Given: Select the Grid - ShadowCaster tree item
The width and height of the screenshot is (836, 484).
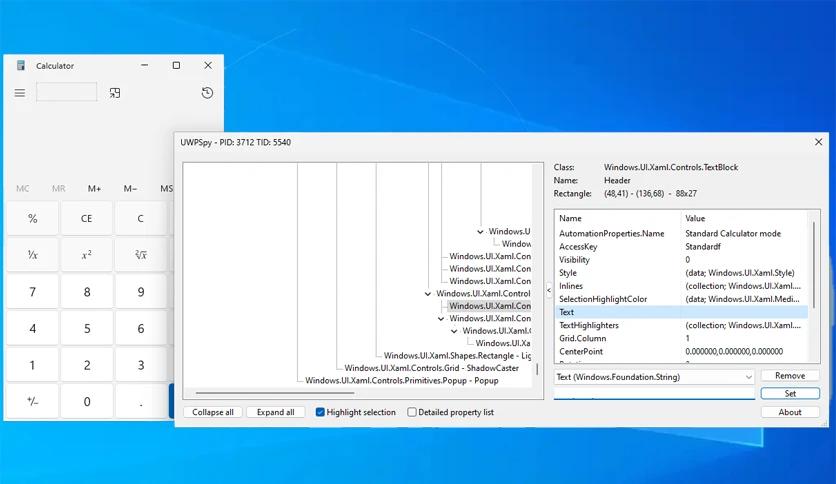Looking at the screenshot, I should pyautogui.click(x=431, y=368).
